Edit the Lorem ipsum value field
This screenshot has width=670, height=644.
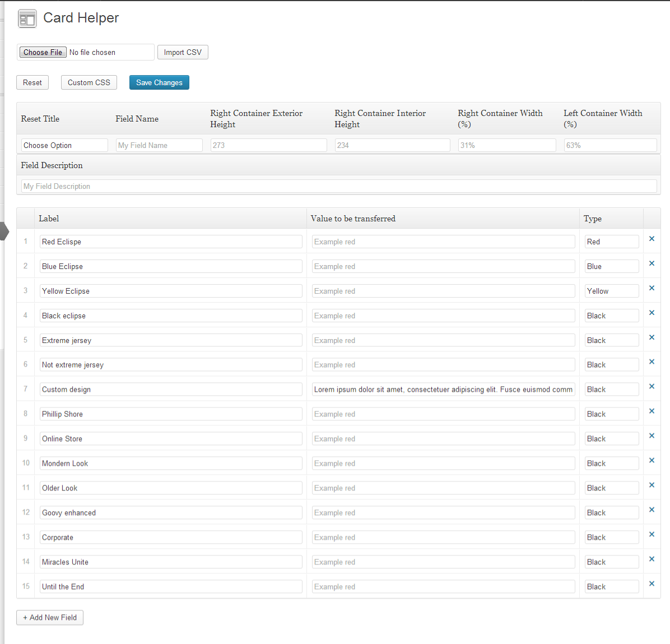[444, 390]
